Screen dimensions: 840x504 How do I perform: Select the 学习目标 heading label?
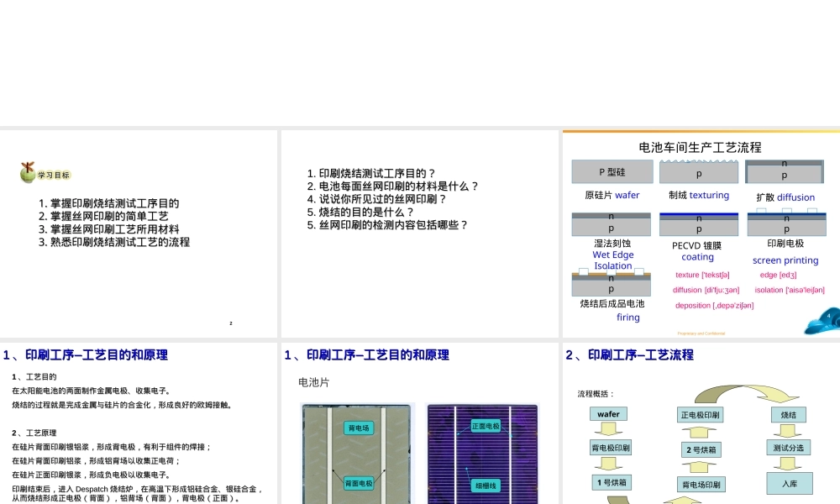point(54,176)
